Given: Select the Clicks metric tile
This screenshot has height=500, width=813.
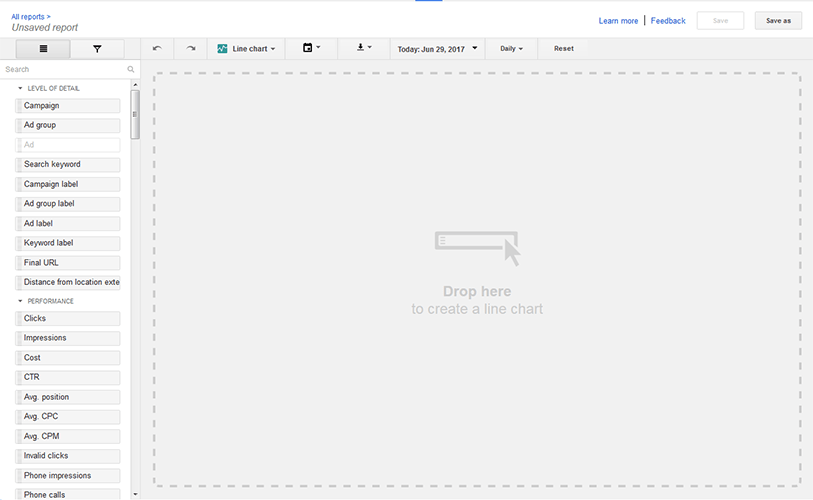Looking at the screenshot, I should pyautogui.click(x=68, y=318).
